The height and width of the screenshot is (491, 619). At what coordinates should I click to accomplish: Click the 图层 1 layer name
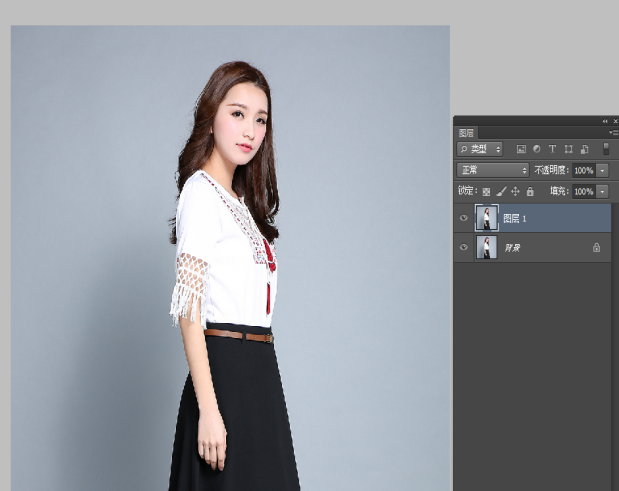click(515, 218)
